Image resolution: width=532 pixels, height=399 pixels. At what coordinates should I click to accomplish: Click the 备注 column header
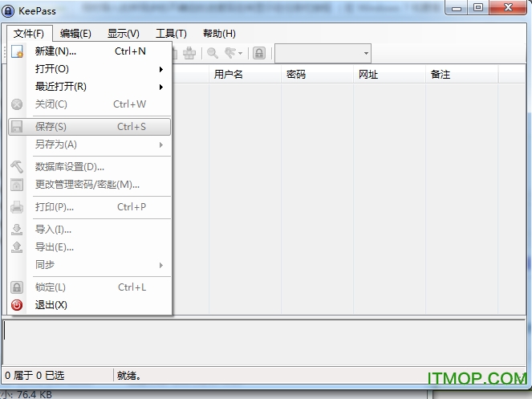[x=461, y=75]
